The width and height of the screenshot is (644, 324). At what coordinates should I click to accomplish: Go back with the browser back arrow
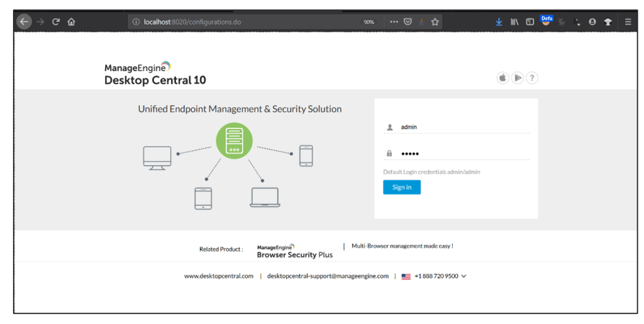tap(24, 22)
